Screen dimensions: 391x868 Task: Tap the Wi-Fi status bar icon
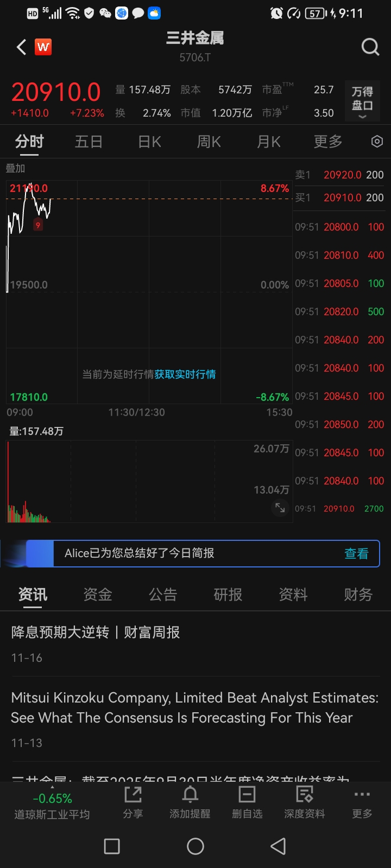click(73, 13)
